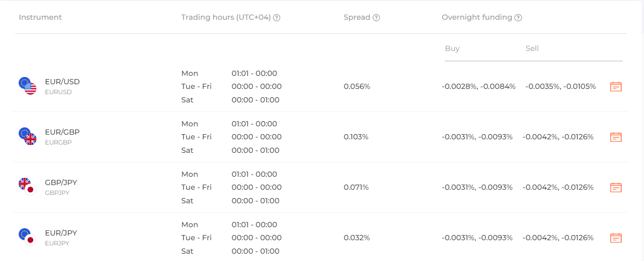Select the GBP/JPY instrument name
The width and height of the screenshot is (644, 261).
click(61, 182)
